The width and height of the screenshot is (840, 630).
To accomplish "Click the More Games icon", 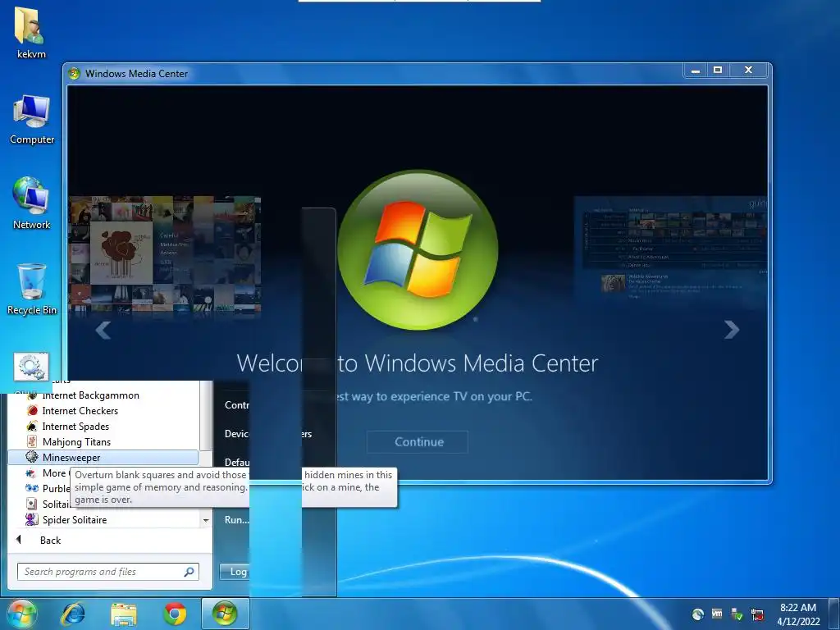I will pos(32,473).
